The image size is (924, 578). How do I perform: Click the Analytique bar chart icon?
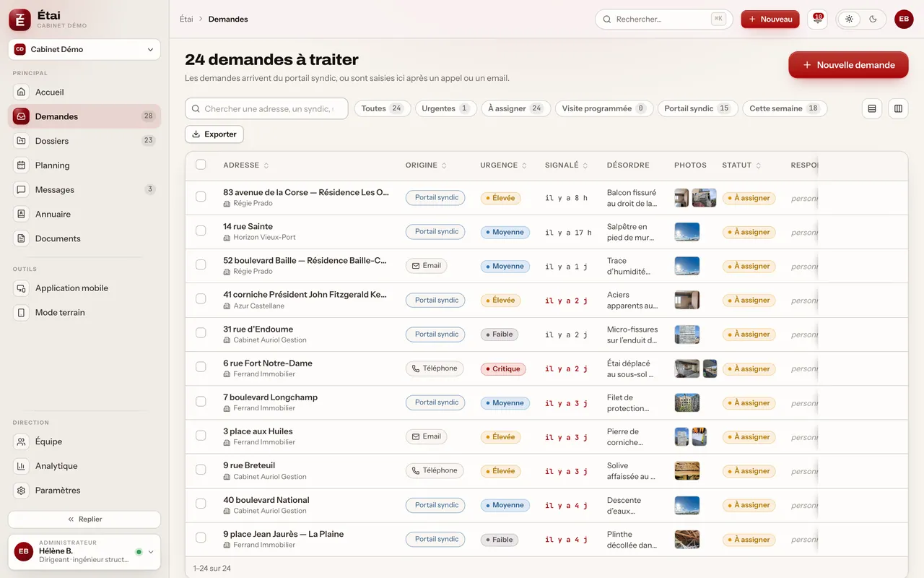point(22,466)
